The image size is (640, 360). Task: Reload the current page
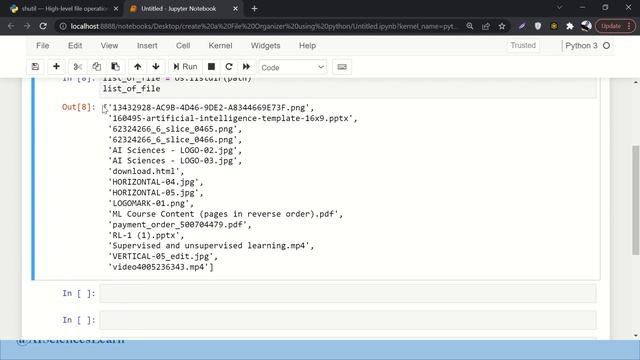pyautogui.click(x=43, y=26)
